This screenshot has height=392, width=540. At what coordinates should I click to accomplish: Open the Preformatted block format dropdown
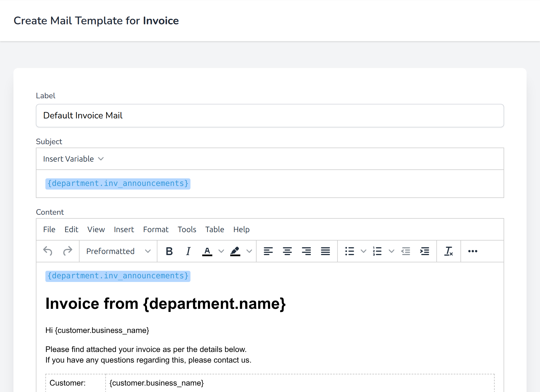coord(118,251)
